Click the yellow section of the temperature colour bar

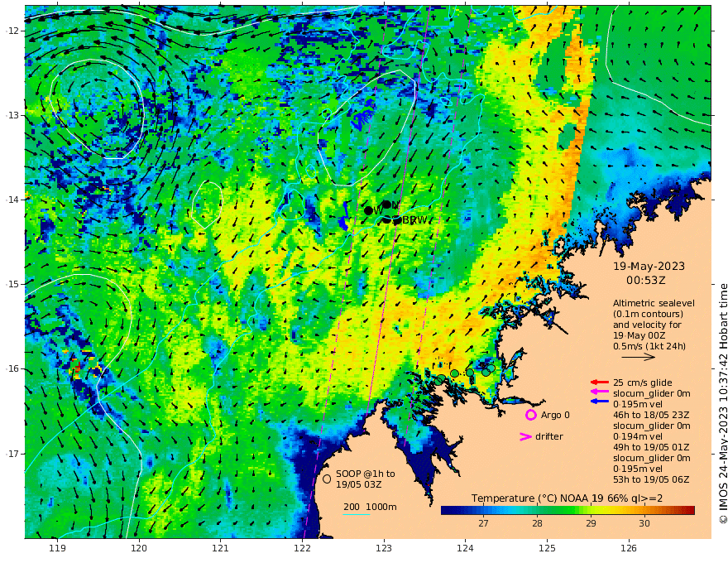[x=597, y=511]
